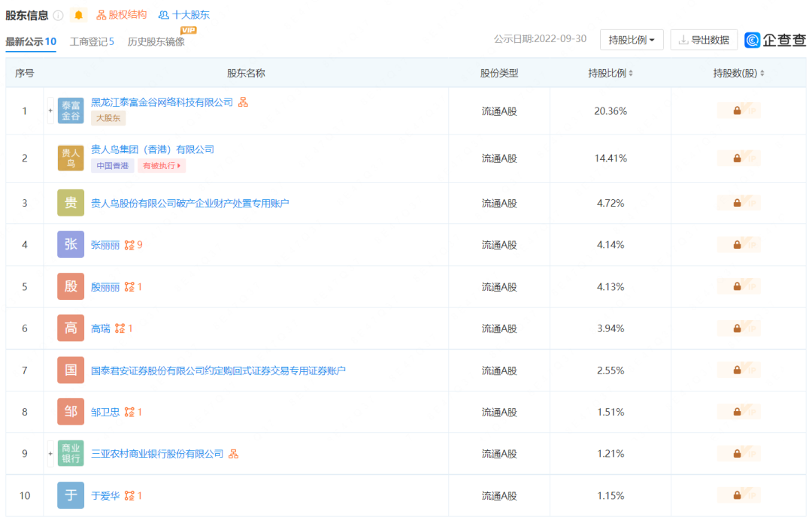Open 邹卫忠 shareholder link

[105, 413]
